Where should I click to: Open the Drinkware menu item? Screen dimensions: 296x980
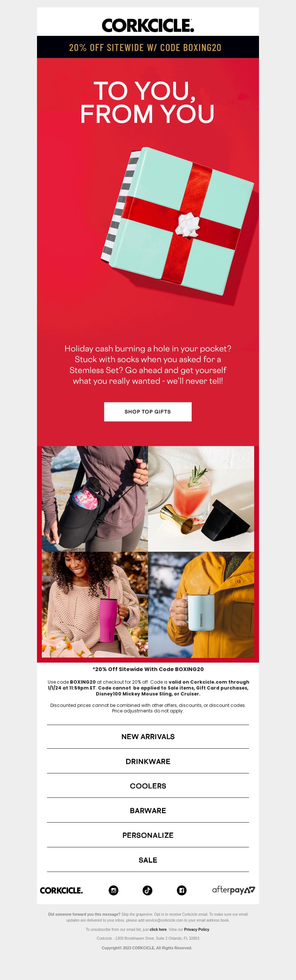tap(148, 761)
